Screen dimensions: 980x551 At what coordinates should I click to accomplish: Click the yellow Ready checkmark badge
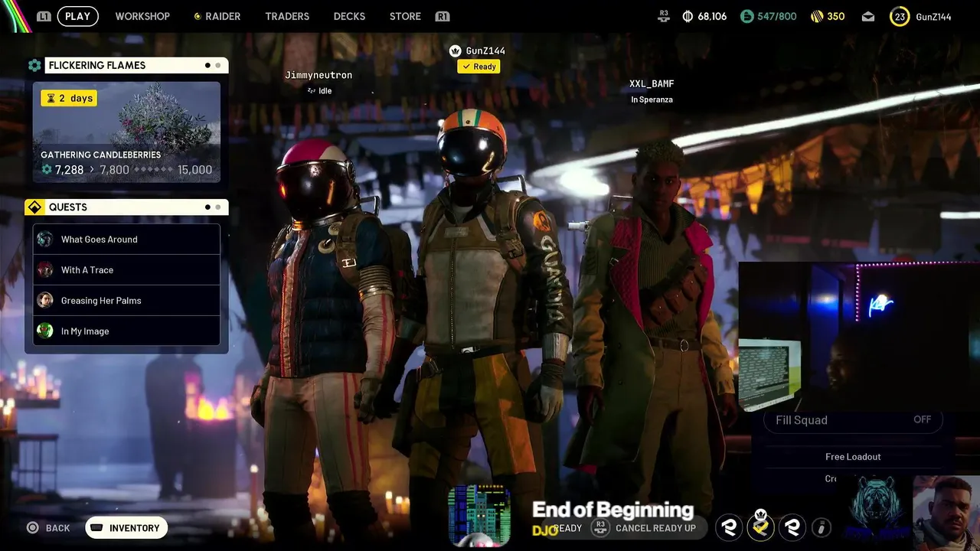point(479,67)
